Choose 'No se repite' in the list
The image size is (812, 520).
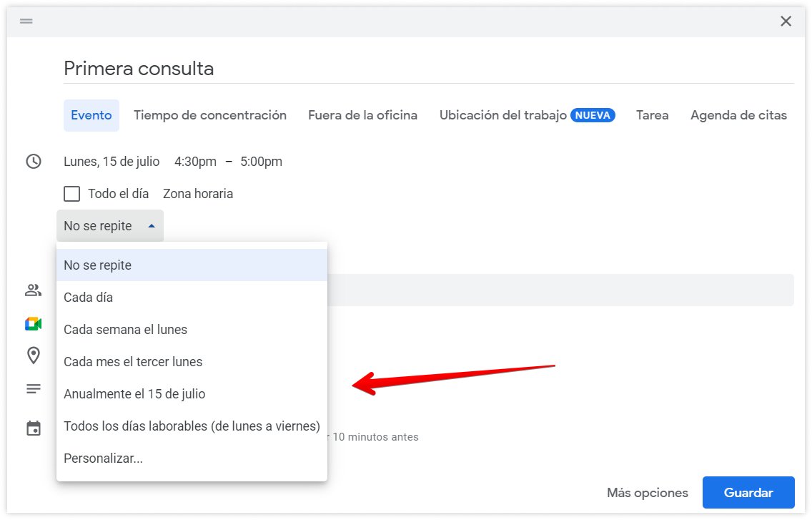(x=192, y=265)
